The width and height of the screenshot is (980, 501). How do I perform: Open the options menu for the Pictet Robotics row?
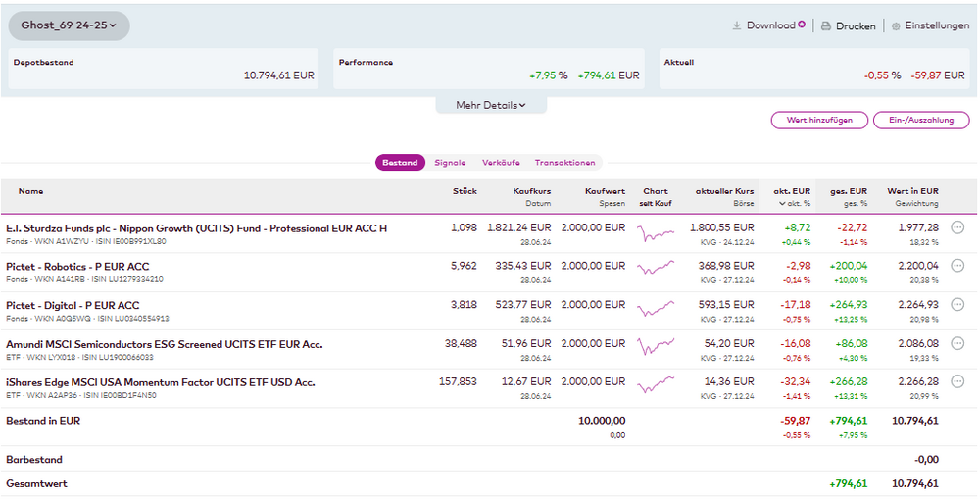[957, 267]
